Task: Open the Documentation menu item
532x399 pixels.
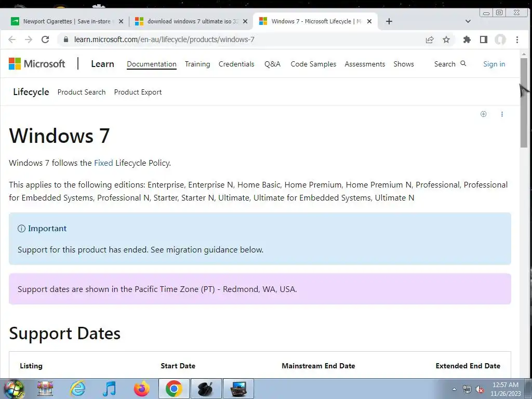Action: pyautogui.click(x=152, y=64)
